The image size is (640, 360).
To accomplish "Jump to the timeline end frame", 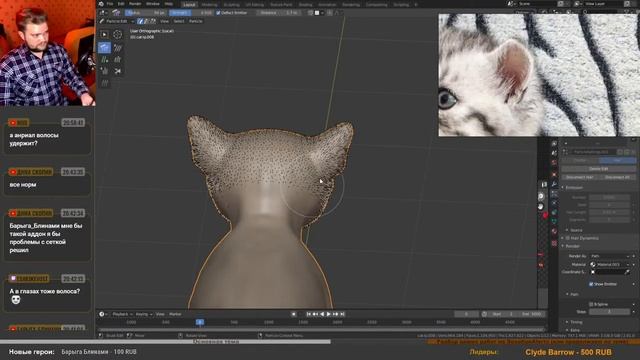I will tap(342, 314).
